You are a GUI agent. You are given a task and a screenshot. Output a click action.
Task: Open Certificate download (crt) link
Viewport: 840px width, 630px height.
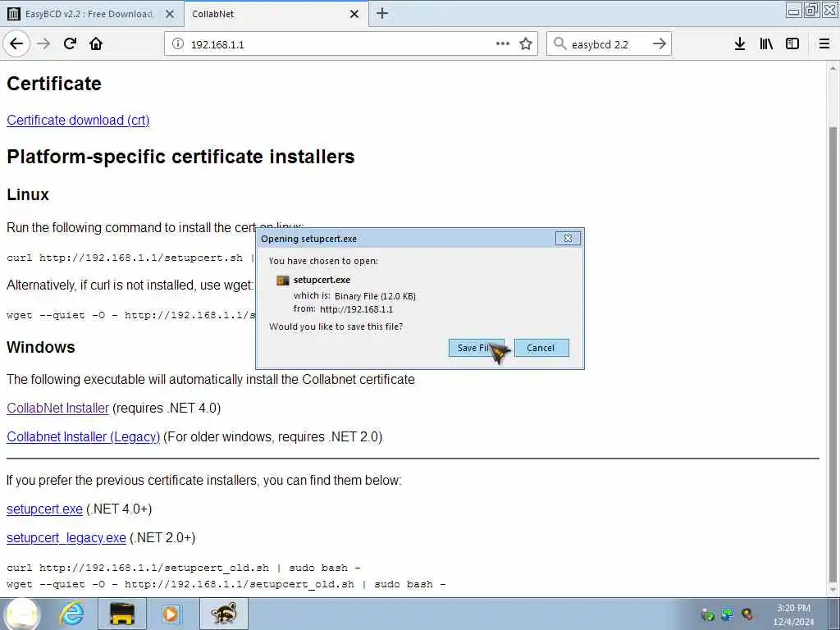tap(78, 120)
